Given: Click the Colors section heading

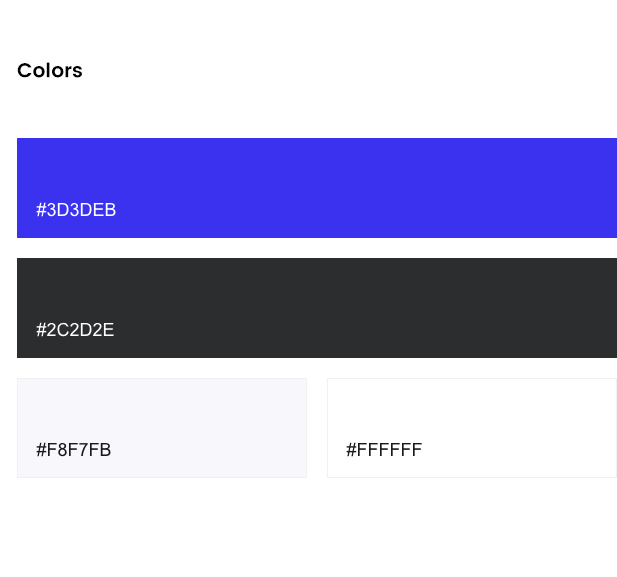Looking at the screenshot, I should (50, 71).
